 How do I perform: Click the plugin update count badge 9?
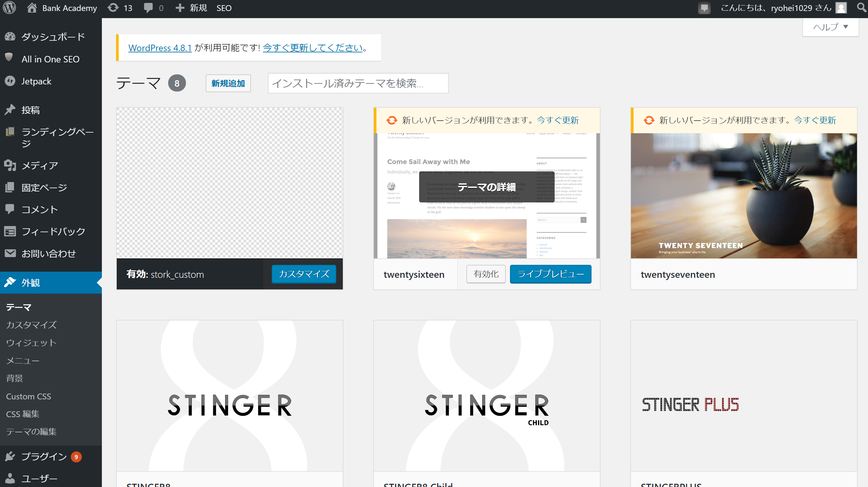point(76,457)
